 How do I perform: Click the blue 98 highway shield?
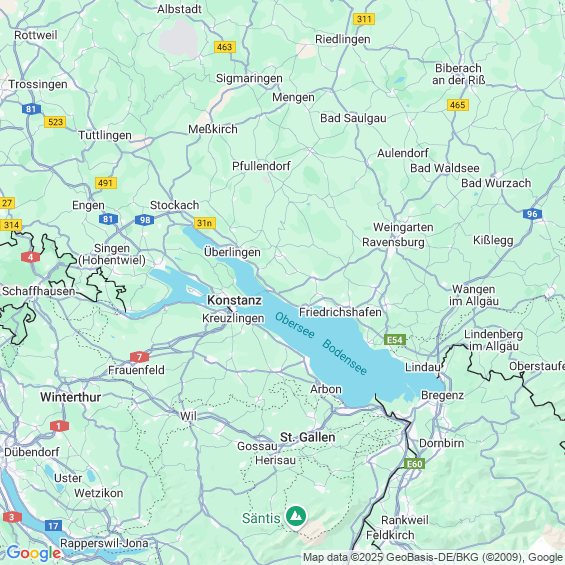(144, 220)
